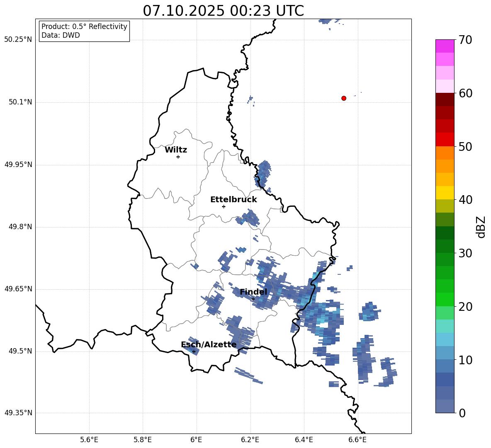Click the Product: 0.5° Reflectivity text

pos(84,27)
